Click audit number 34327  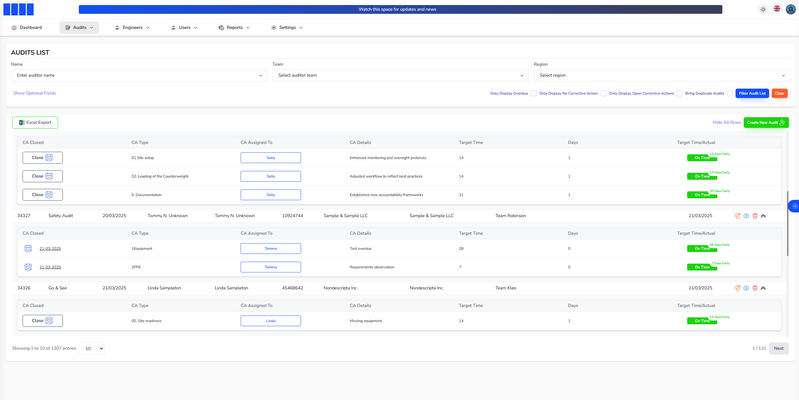pos(24,216)
